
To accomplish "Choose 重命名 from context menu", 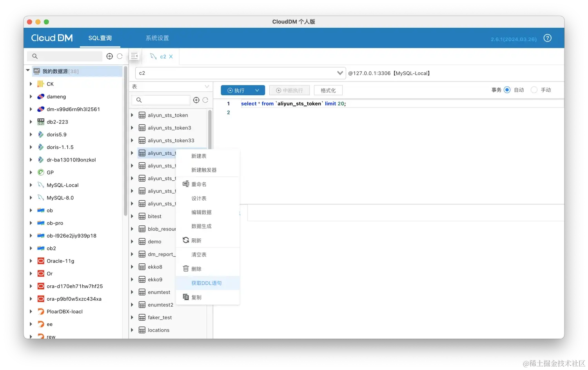I will (208, 184).
